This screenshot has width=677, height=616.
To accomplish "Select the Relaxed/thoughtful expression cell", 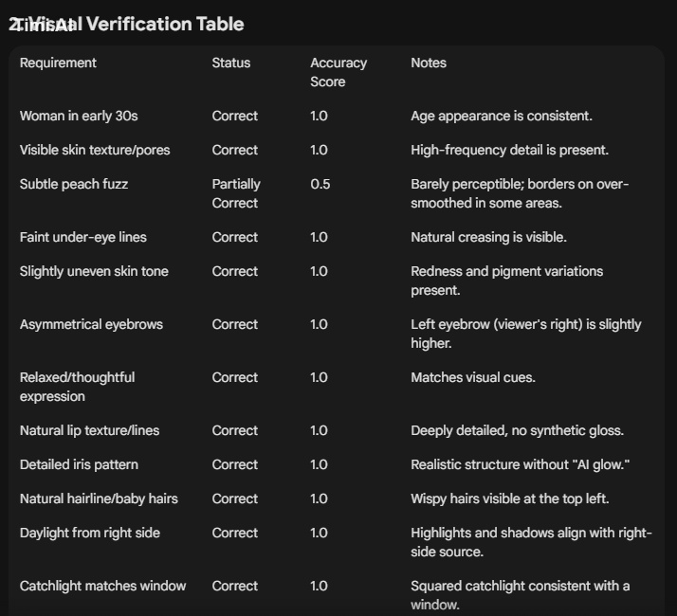I will 77,387.
